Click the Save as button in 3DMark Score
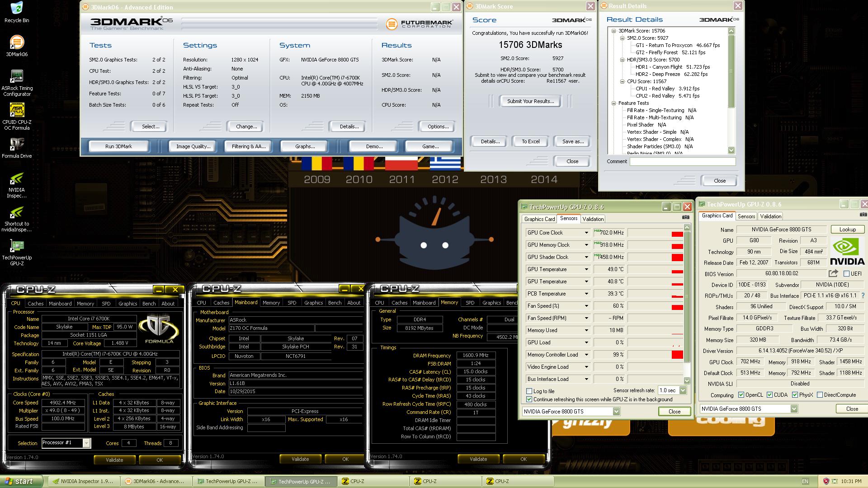This screenshot has width=868, height=488. click(x=573, y=141)
